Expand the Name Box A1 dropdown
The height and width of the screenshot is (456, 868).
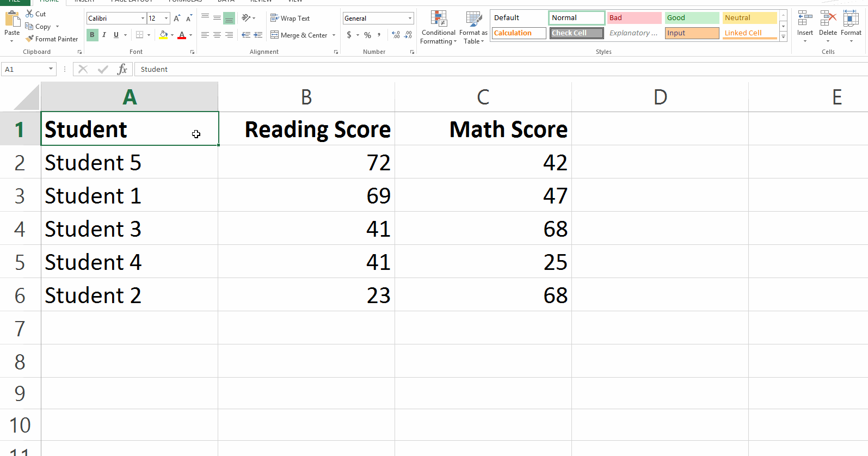51,69
